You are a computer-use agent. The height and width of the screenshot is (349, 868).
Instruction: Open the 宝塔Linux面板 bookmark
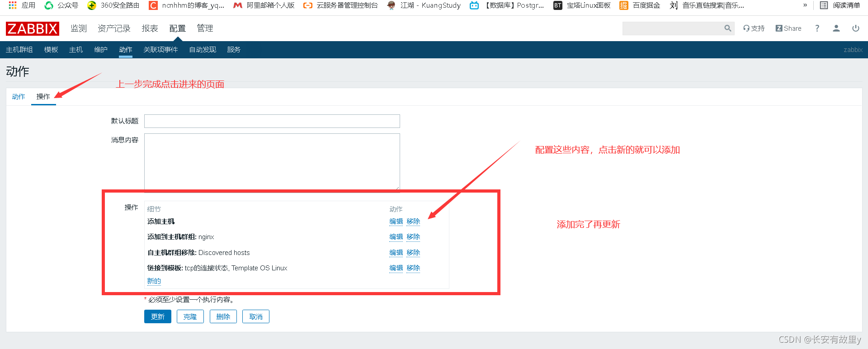(x=582, y=5)
